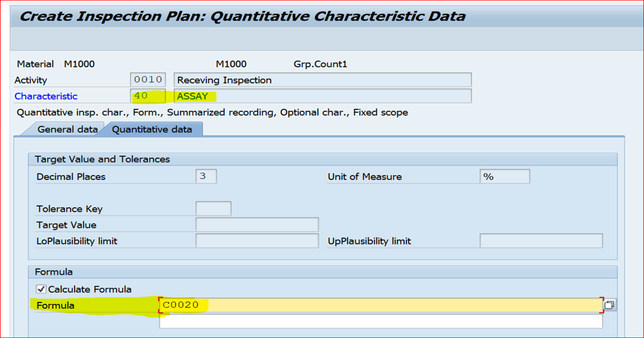644x338 pixels.
Task: Click the Target Value and Tolerances header
Action: tap(102, 159)
